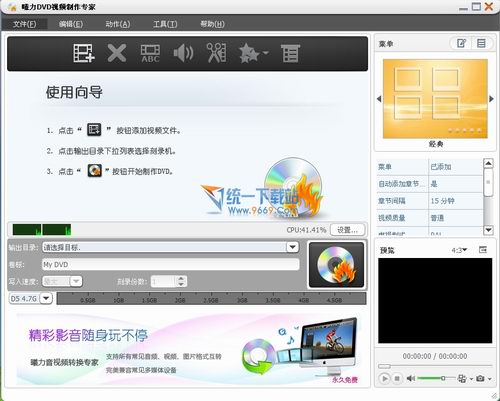Select the 经典 golden menu template thumbnail

point(435,99)
